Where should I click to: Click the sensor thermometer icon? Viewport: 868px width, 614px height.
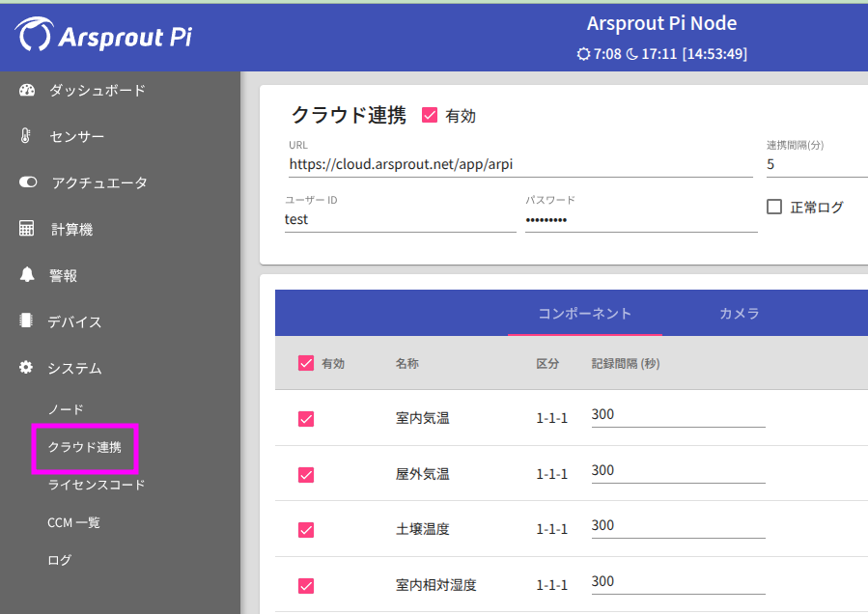(x=26, y=137)
